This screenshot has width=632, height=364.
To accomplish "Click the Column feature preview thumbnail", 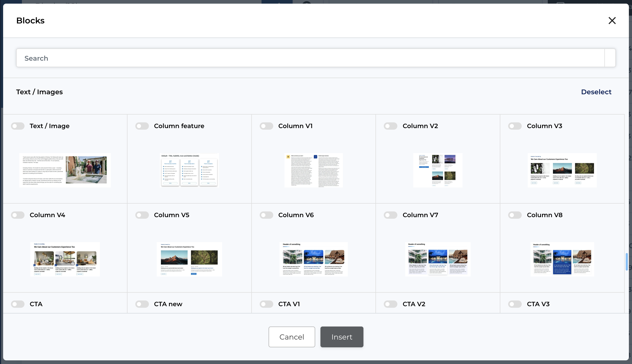I will [189, 170].
